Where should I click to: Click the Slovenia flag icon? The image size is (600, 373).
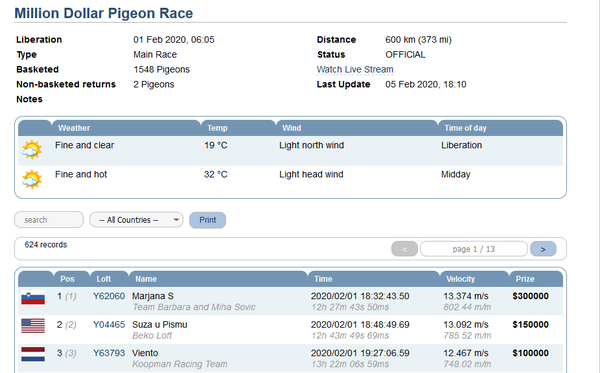tap(33, 298)
